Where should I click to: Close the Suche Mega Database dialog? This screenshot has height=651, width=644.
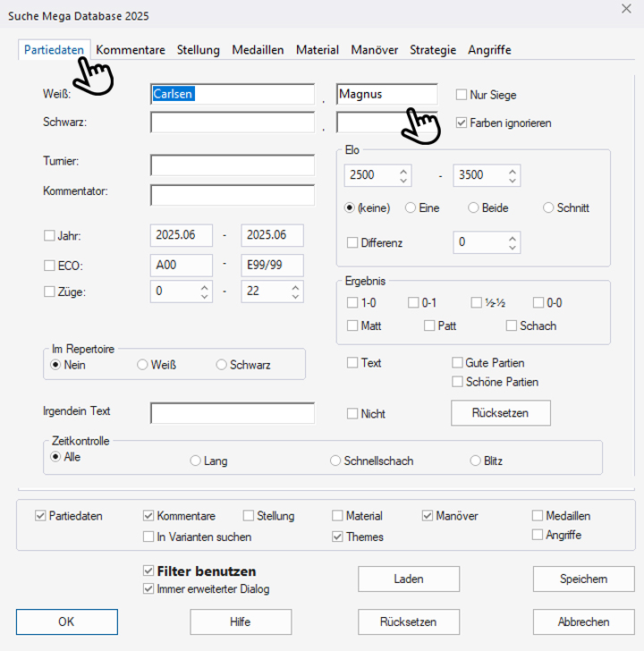tap(625, 9)
